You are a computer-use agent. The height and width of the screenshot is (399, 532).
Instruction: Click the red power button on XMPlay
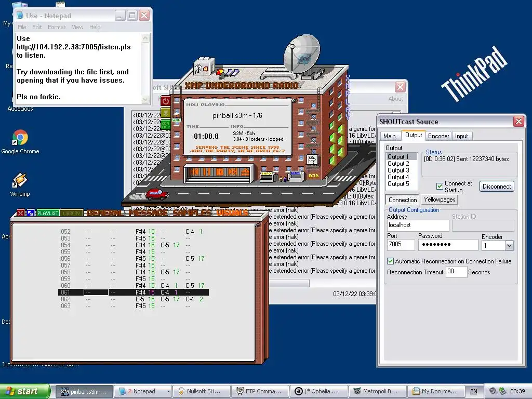point(166,101)
